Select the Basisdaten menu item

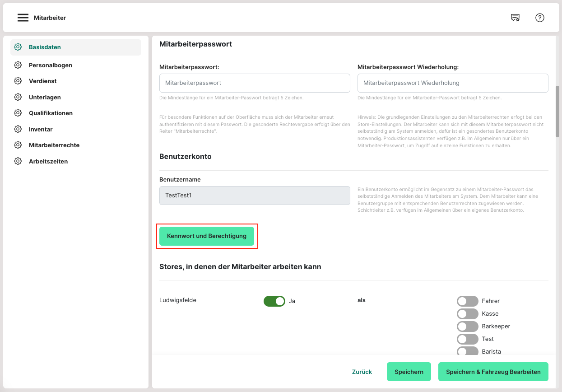(45, 47)
